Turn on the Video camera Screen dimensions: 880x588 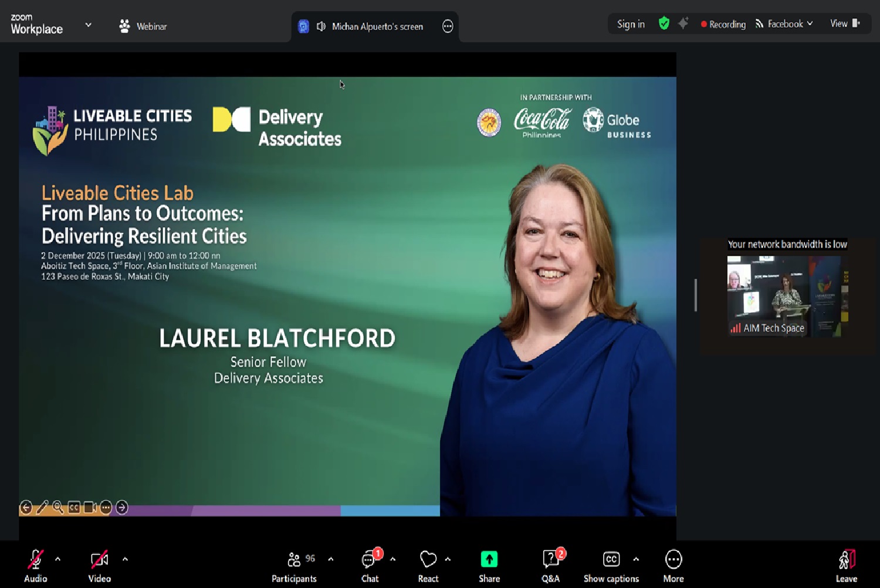click(99, 560)
